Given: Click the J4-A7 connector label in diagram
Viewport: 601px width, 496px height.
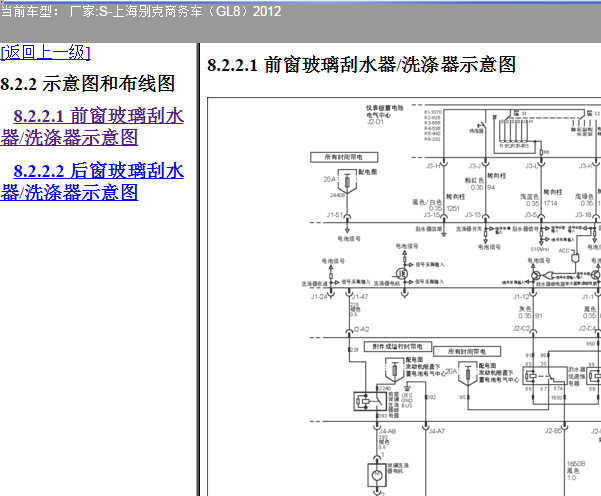Looking at the screenshot, I should click(437, 431).
